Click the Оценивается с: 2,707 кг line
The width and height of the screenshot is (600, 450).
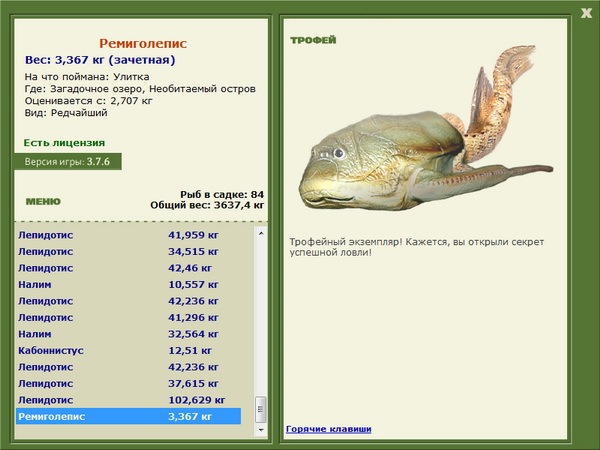[88, 101]
